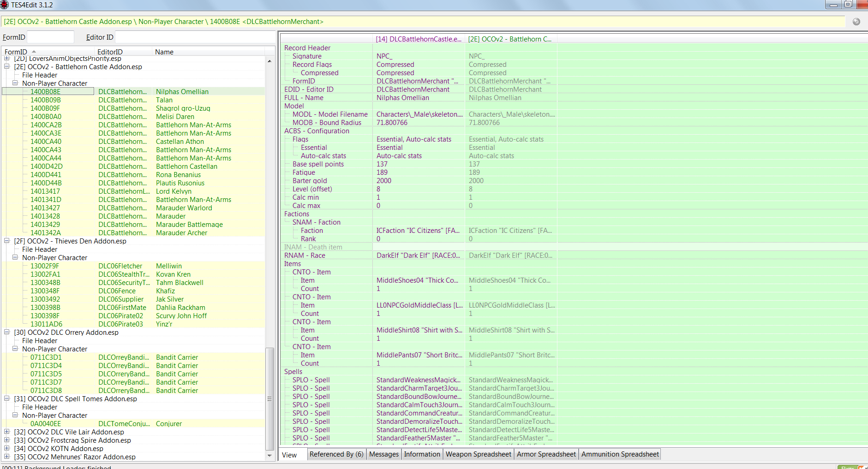Image resolution: width=868 pixels, height=469 pixels.
Task: Switch to the View tab
Action: (289, 455)
